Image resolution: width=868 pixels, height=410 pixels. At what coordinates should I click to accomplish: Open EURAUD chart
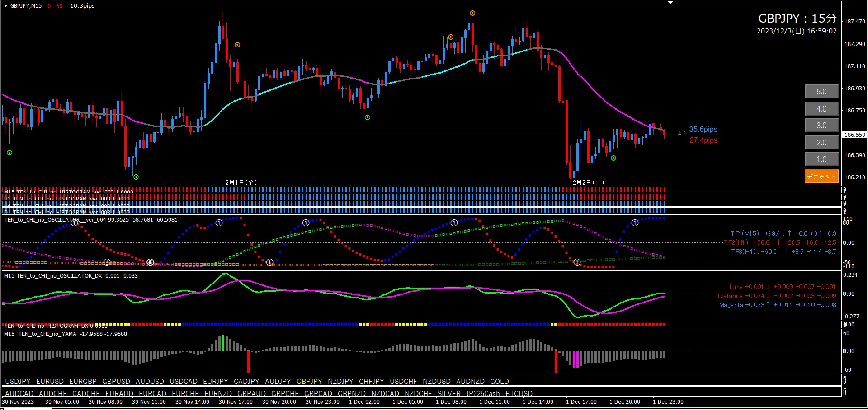[x=119, y=394]
